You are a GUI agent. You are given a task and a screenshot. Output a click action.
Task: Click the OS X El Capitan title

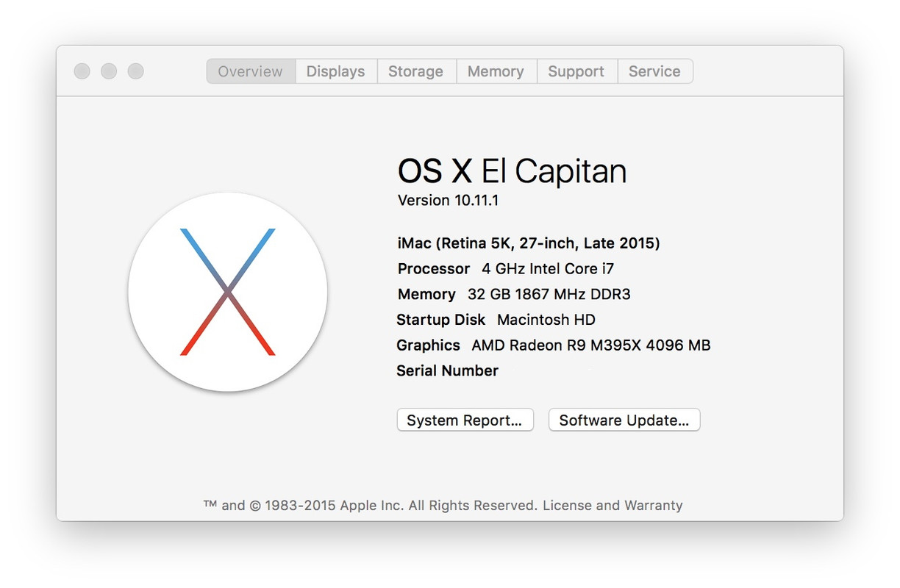click(512, 171)
